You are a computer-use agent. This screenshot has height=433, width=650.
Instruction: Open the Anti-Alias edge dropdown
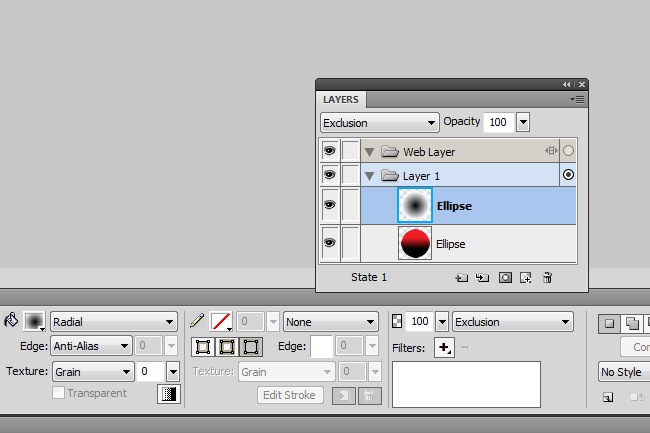[x=91, y=346]
